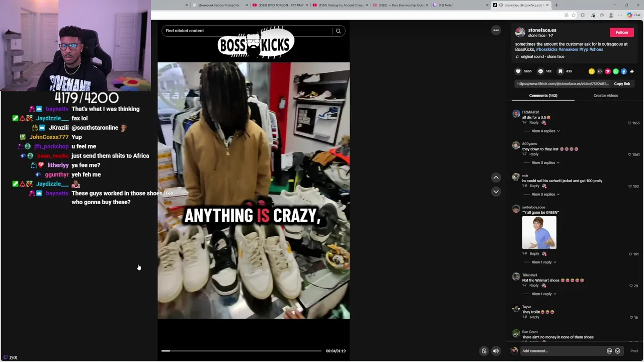Open the embed code icon
The image size is (644, 362).
coord(600,71)
